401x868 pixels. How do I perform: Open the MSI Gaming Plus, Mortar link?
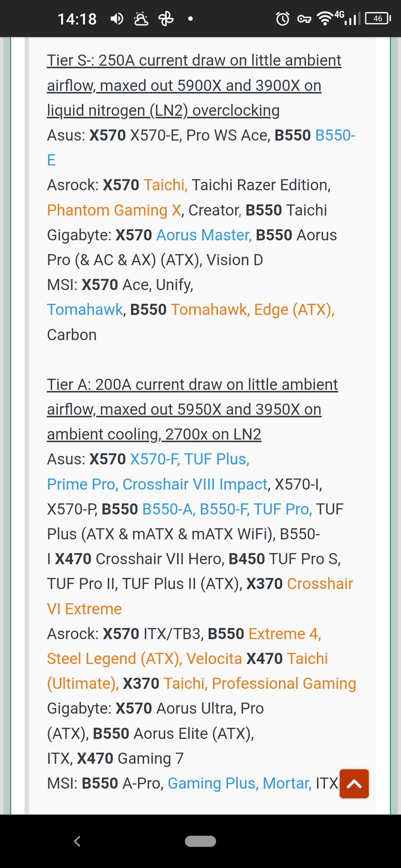click(x=239, y=783)
